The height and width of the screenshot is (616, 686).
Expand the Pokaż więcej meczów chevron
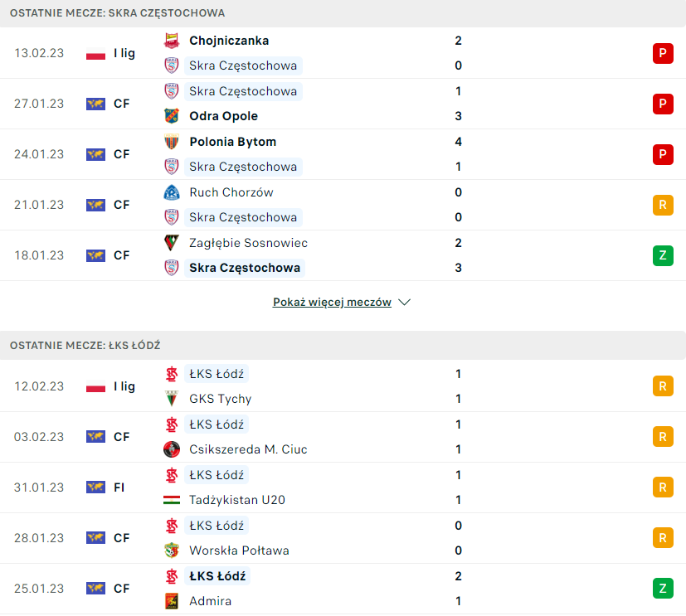[x=405, y=303]
